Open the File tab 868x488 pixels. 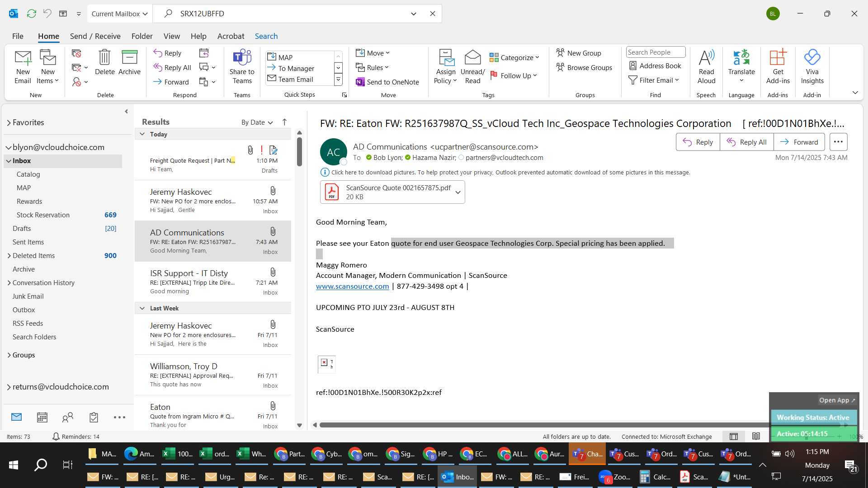[x=18, y=36]
